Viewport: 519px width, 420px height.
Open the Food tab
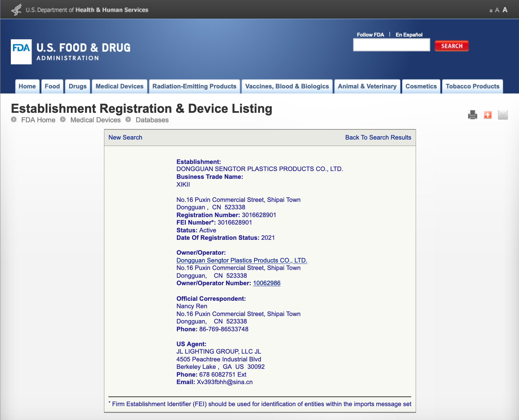tap(52, 86)
